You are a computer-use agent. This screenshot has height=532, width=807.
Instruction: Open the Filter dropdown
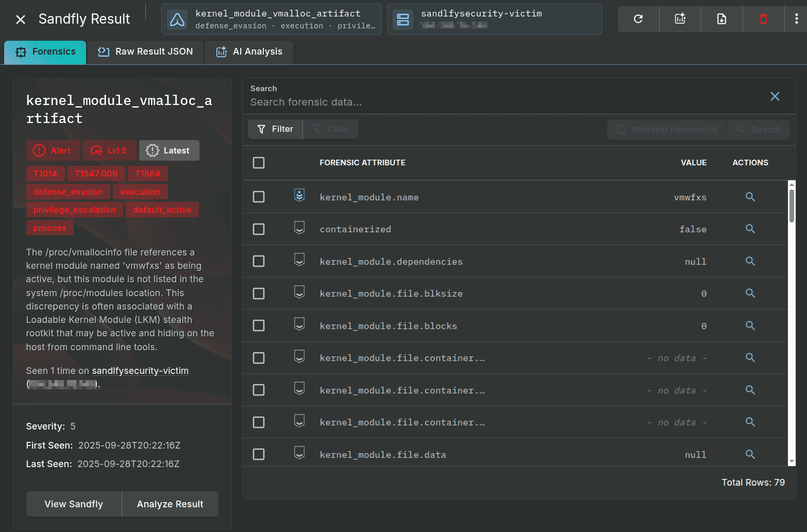pyautogui.click(x=275, y=129)
